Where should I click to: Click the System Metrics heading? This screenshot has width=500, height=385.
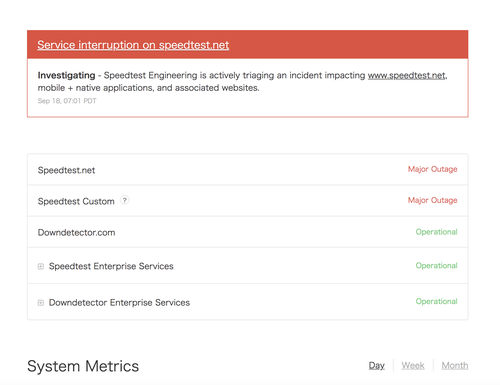click(83, 366)
